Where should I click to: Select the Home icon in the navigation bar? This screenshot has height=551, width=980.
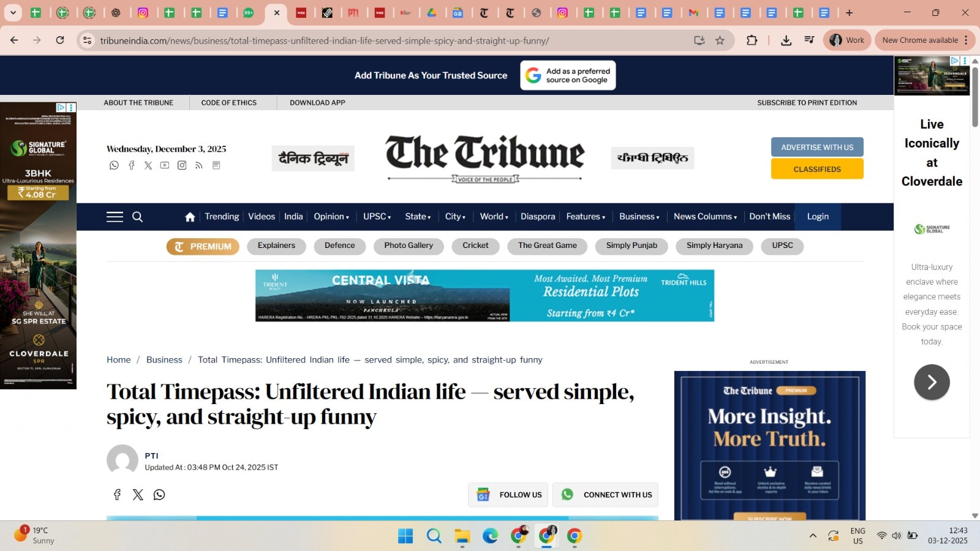click(189, 217)
